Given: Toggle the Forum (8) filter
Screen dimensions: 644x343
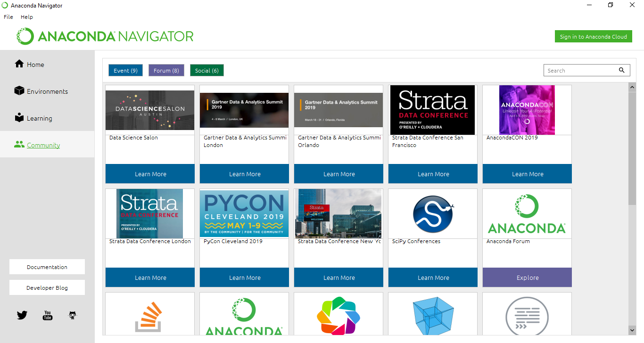Looking at the screenshot, I should tap(166, 70).
